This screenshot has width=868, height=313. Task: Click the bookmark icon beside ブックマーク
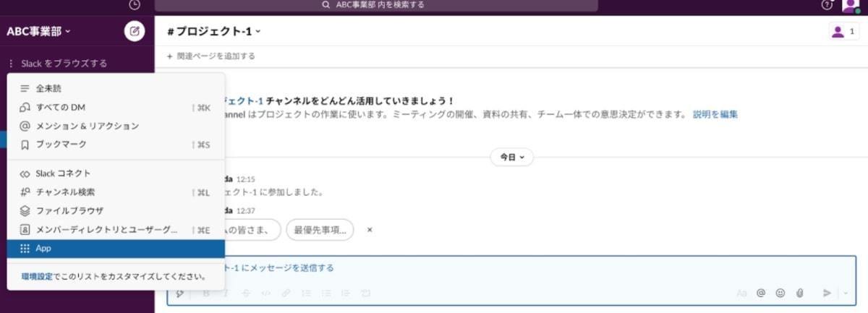[x=25, y=145]
